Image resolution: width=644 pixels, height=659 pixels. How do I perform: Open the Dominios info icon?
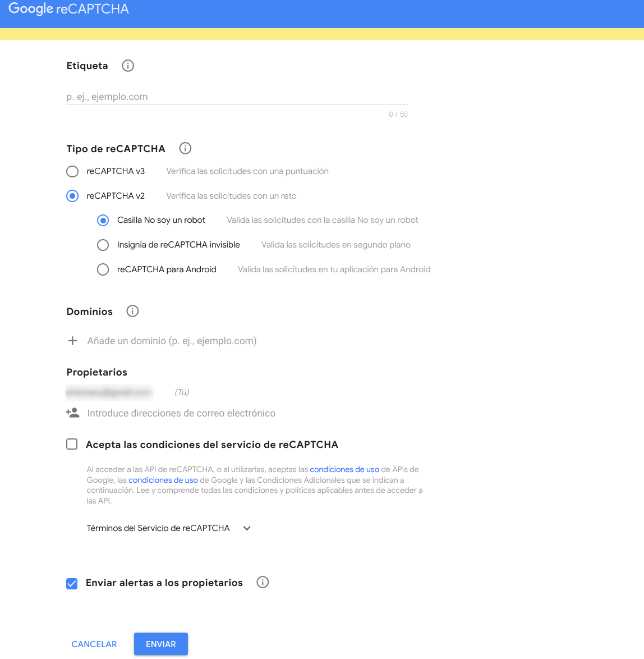pos(132,311)
